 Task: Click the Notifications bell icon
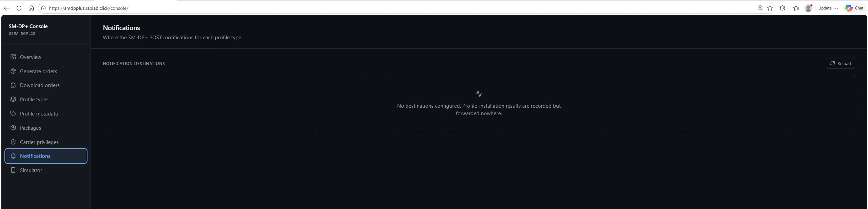tap(13, 156)
